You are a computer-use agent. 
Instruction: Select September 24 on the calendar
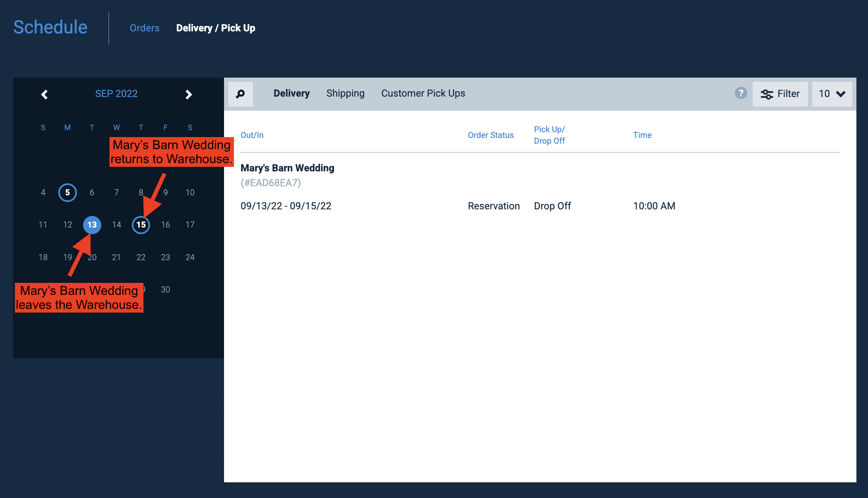(190, 257)
